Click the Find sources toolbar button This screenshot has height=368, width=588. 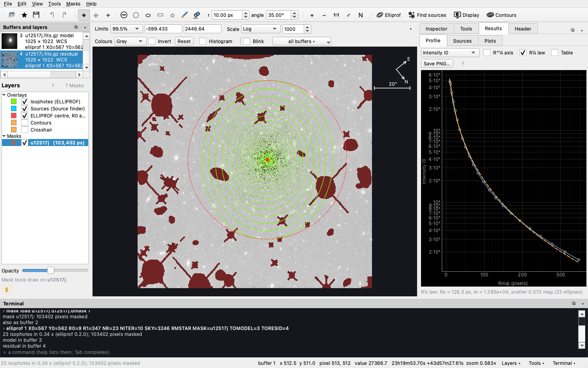[x=427, y=15]
